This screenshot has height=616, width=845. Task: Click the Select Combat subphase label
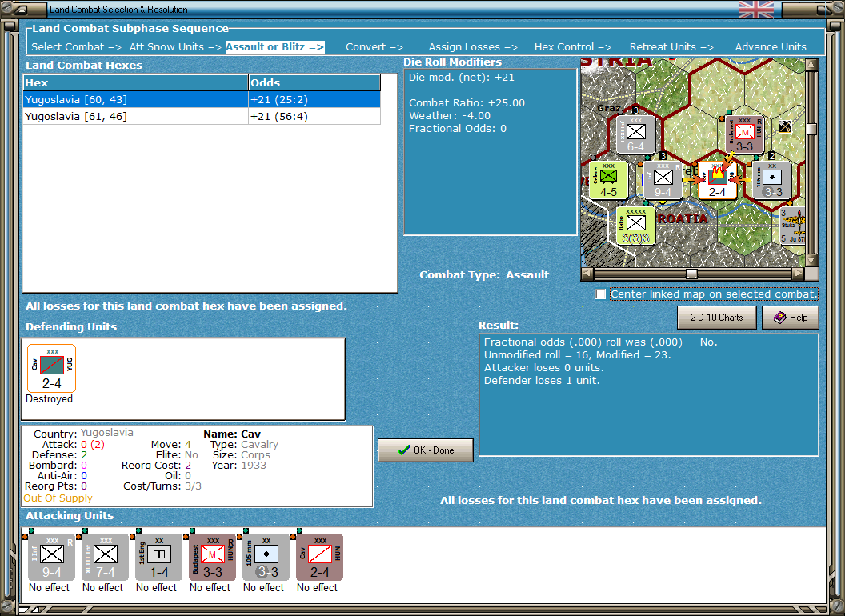(76, 47)
